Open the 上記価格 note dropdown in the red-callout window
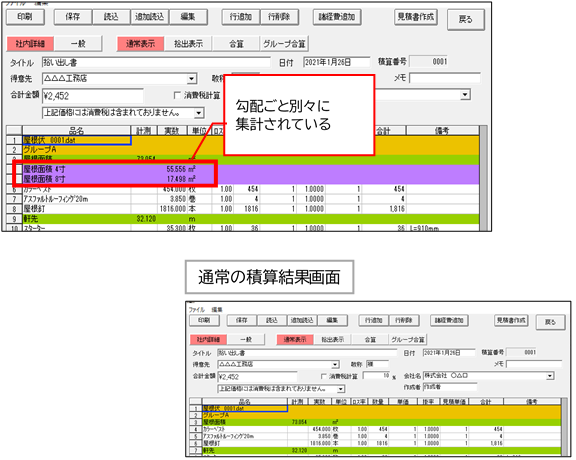 [199, 113]
